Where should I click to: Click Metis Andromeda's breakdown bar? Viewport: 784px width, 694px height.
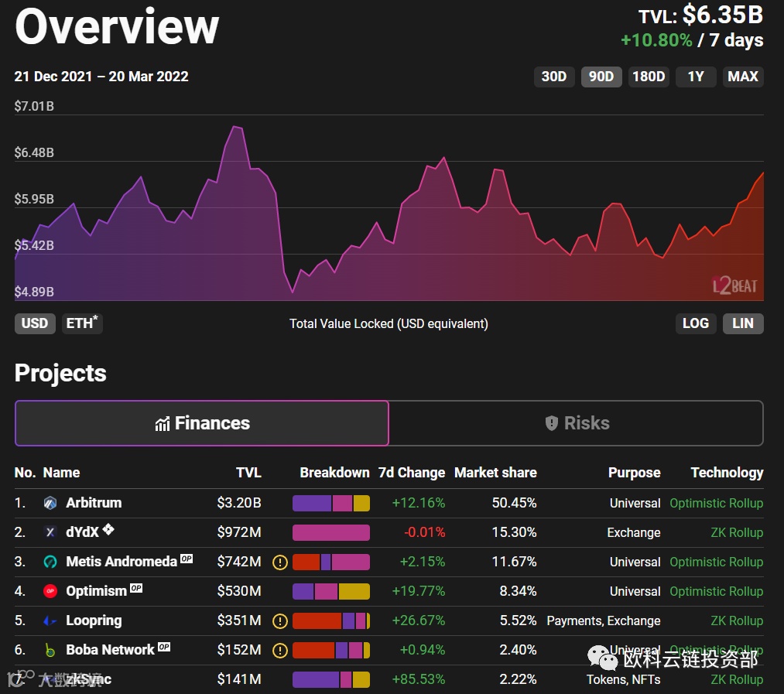(x=331, y=562)
